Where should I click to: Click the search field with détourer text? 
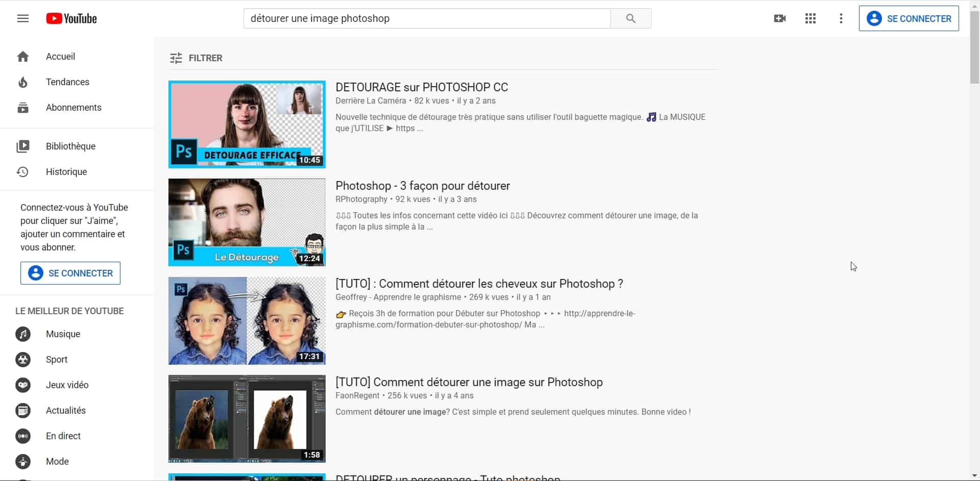(427, 19)
